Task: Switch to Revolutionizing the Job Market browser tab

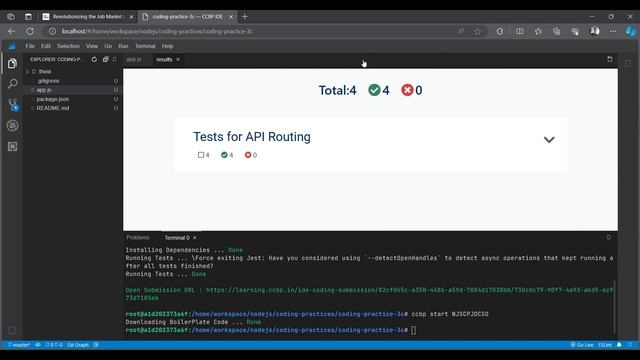Action: 87,17
